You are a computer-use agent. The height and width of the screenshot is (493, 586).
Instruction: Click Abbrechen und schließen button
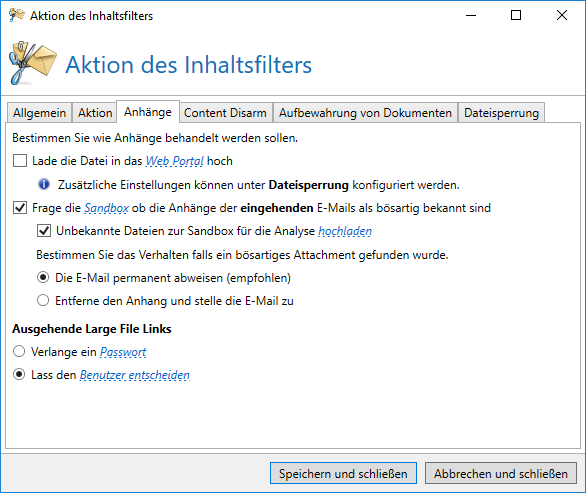[501, 473]
